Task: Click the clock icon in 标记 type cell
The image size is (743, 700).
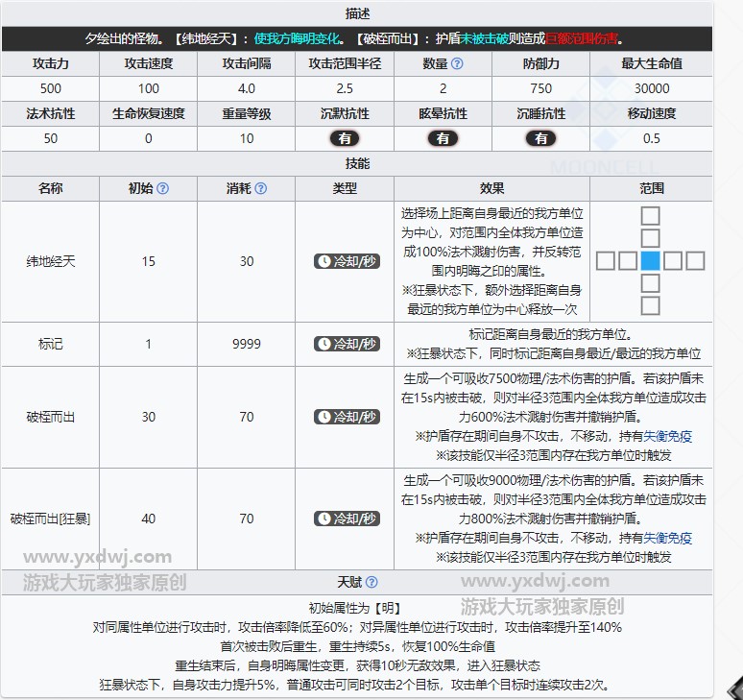Action: pos(324,343)
